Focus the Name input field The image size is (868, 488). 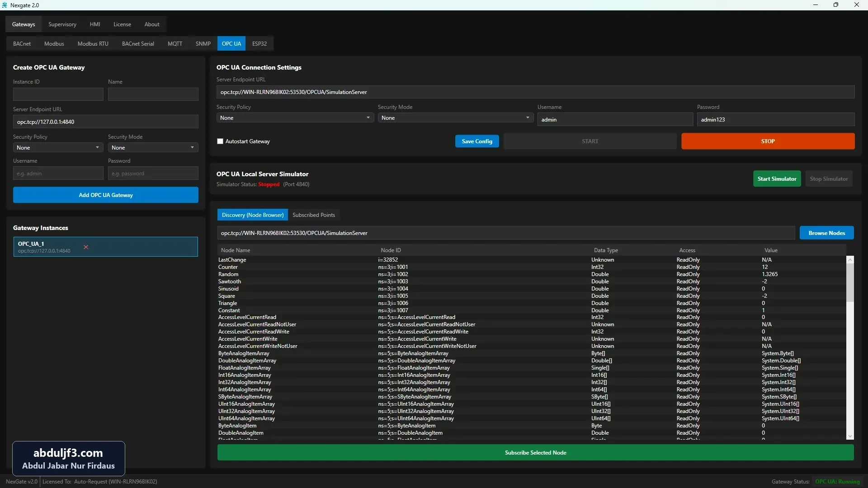click(x=153, y=94)
